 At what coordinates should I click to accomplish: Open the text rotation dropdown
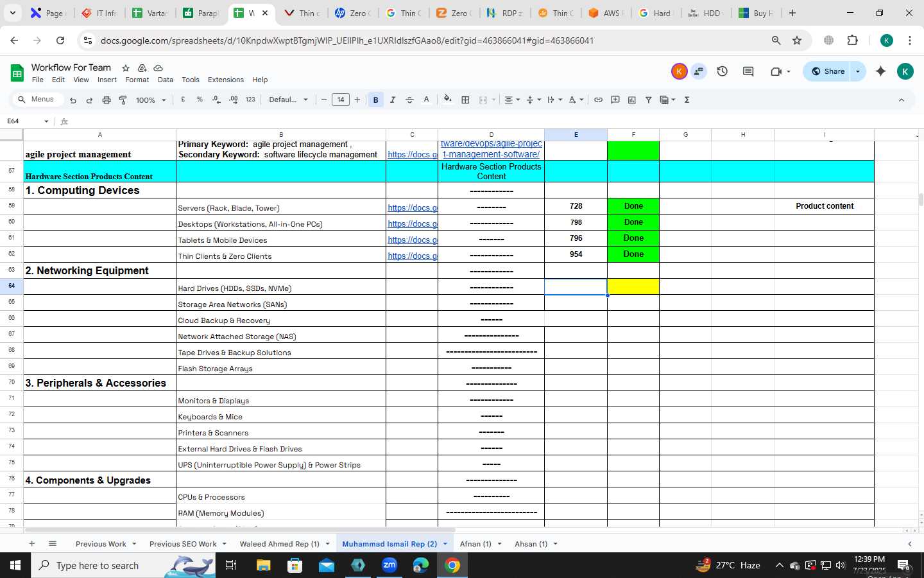576,100
